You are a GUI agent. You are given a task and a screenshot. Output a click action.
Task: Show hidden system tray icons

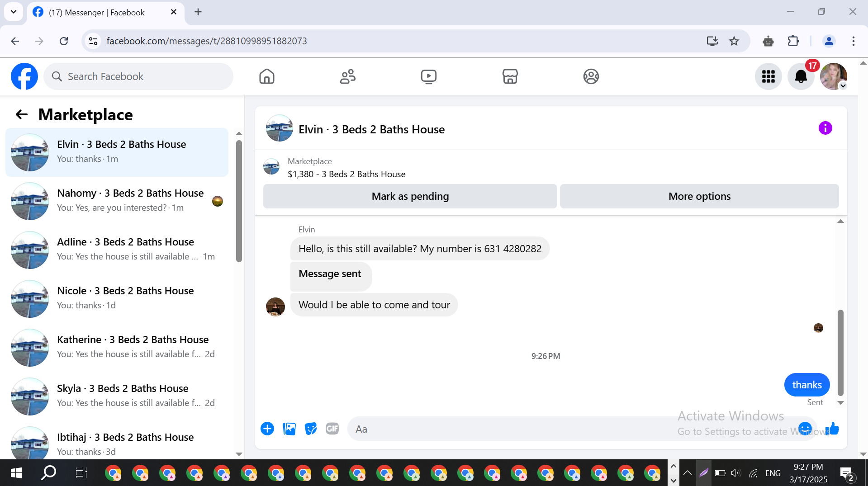click(688, 473)
